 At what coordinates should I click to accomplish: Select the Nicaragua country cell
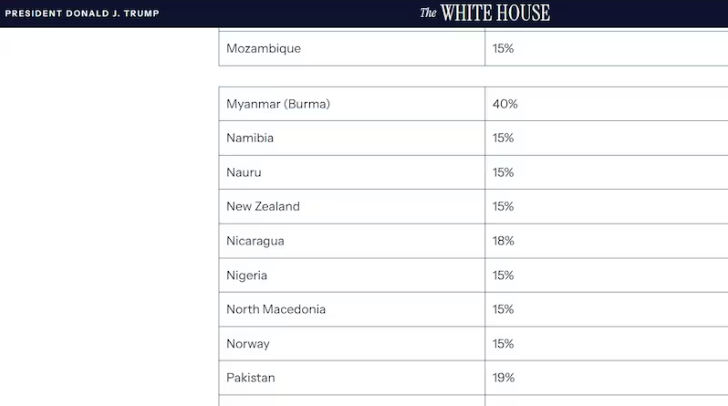click(x=352, y=241)
